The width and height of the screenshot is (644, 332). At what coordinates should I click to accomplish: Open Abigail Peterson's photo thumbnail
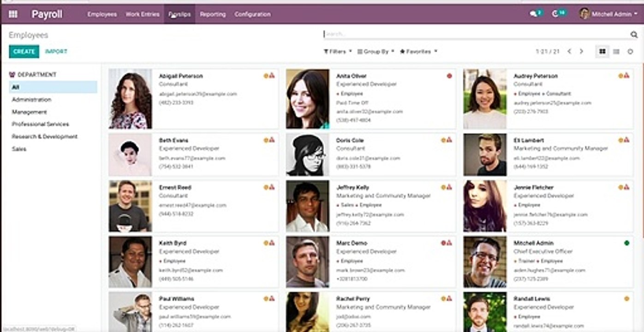(x=131, y=99)
